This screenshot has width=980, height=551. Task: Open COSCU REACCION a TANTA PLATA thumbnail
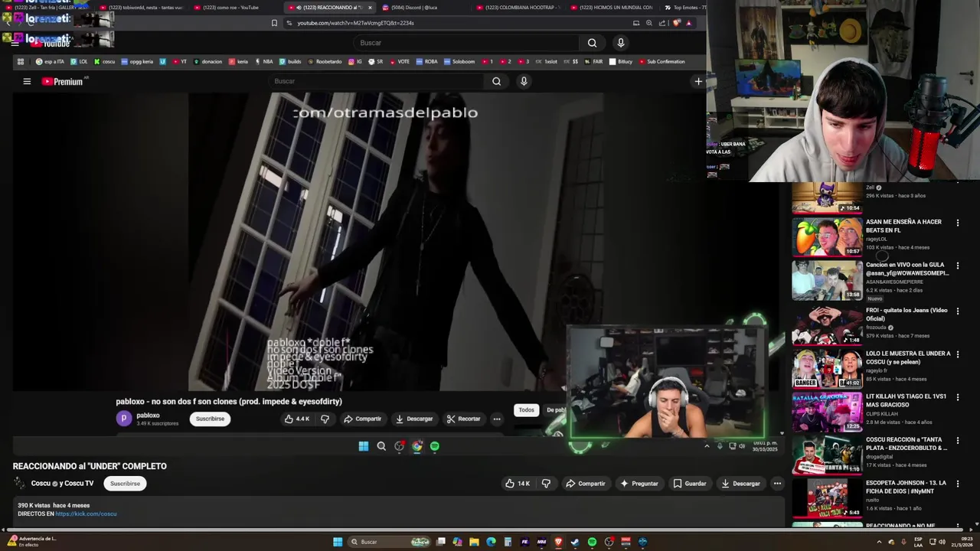[827, 455]
